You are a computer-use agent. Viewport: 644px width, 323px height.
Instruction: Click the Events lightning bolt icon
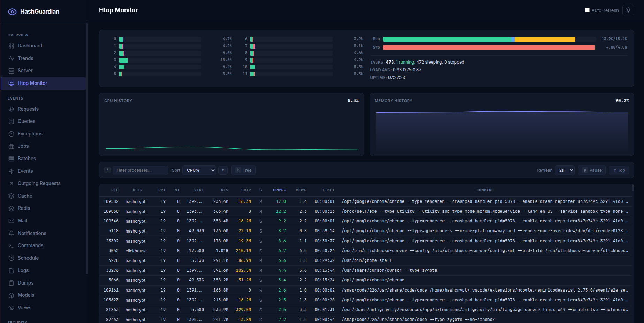click(x=11, y=171)
